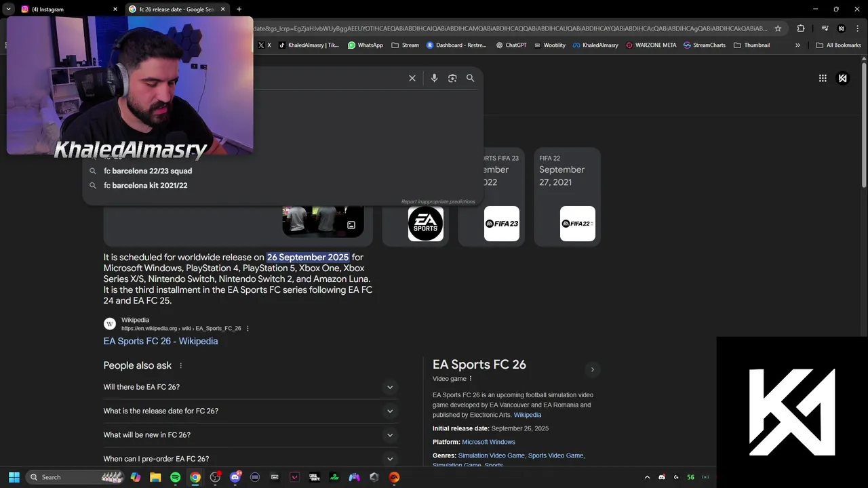Expand 'Will there be EA FC 26?' question
This screenshot has width=868, height=488.
(250, 387)
